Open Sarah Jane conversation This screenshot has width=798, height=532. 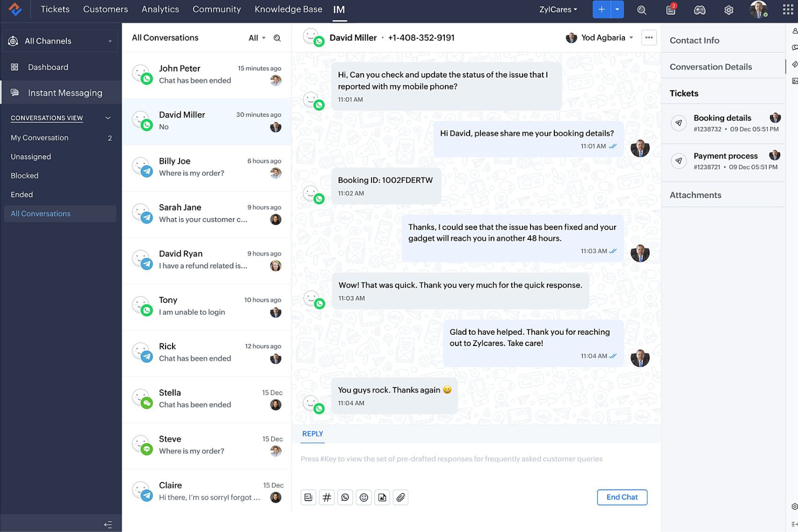(x=207, y=214)
